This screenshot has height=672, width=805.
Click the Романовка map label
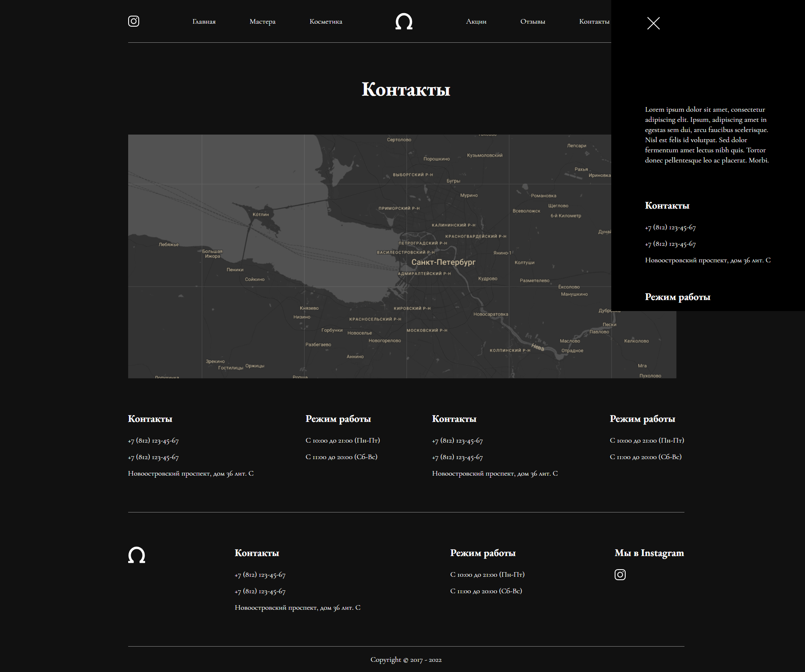544,196
